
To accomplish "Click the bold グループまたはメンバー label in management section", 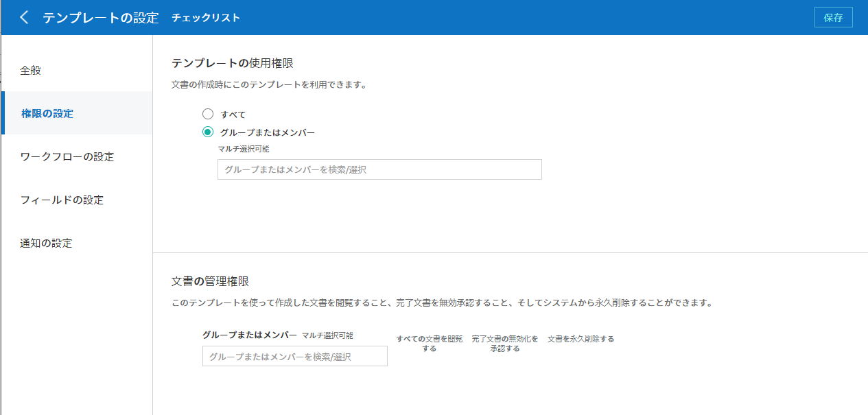I will coord(250,335).
